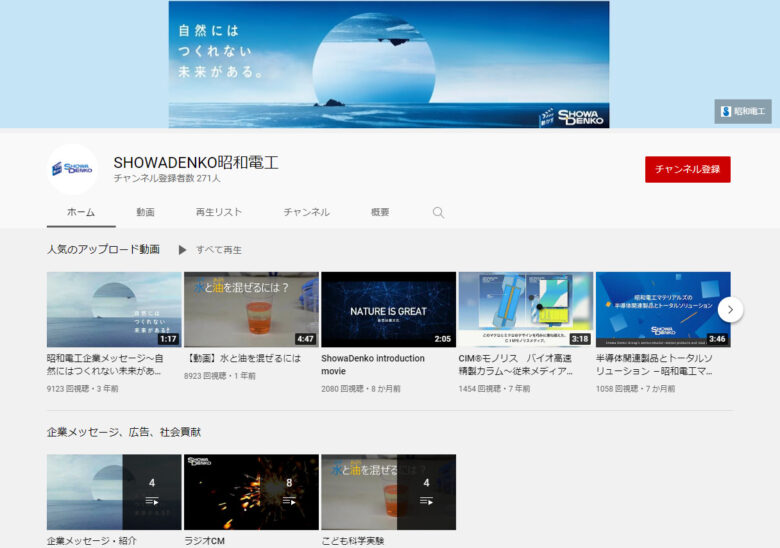Click the 1454 回視聴・7 年前 metadata
This screenshot has height=548, width=780.
[x=494, y=389]
